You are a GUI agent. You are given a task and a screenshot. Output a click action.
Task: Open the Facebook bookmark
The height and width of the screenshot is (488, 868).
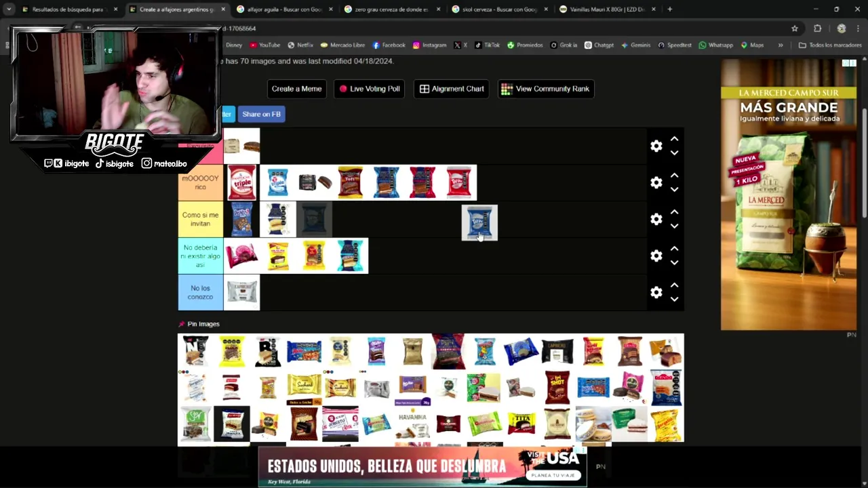click(x=389, y=45)
